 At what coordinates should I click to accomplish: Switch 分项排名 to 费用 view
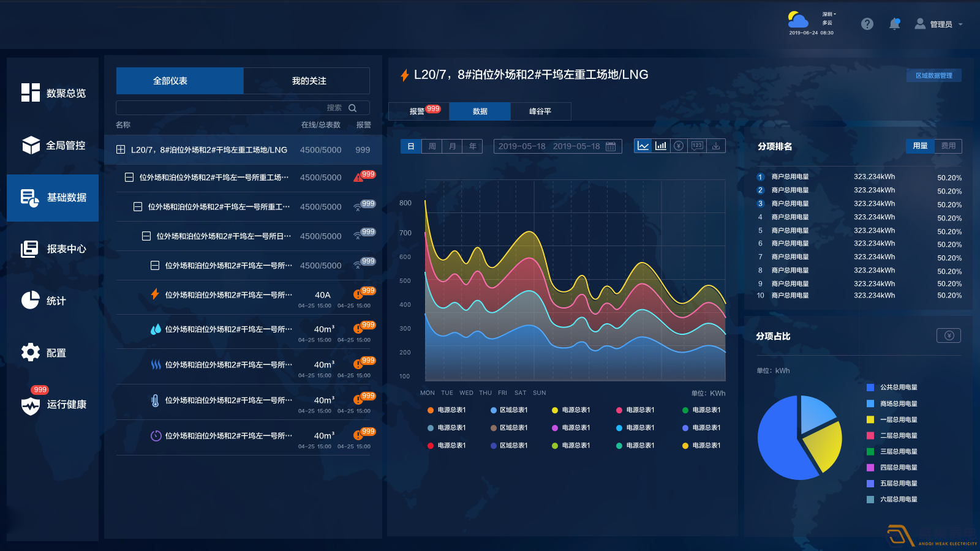click(948, 146)
